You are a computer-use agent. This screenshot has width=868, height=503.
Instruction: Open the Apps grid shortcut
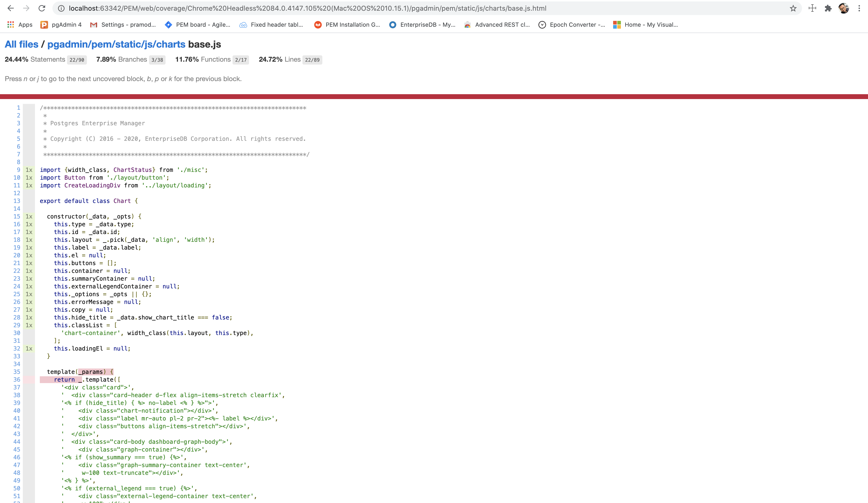pos(20,25)
